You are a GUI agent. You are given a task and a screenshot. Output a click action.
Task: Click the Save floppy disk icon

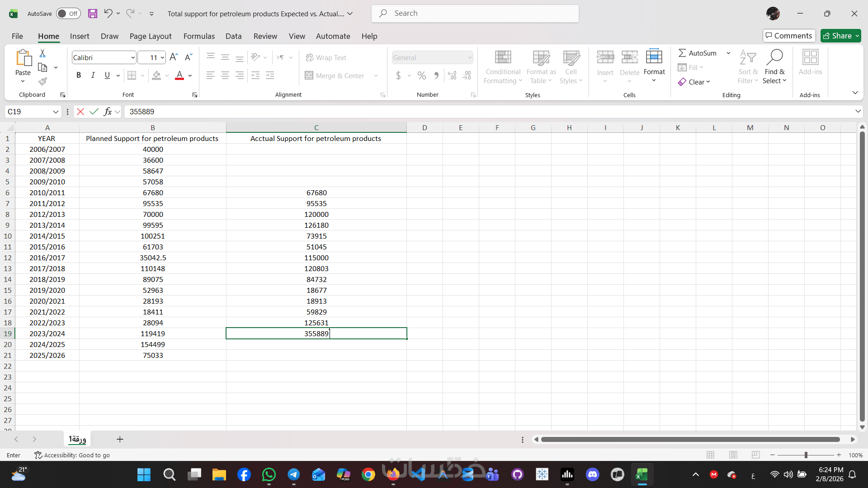pos(93,14)
